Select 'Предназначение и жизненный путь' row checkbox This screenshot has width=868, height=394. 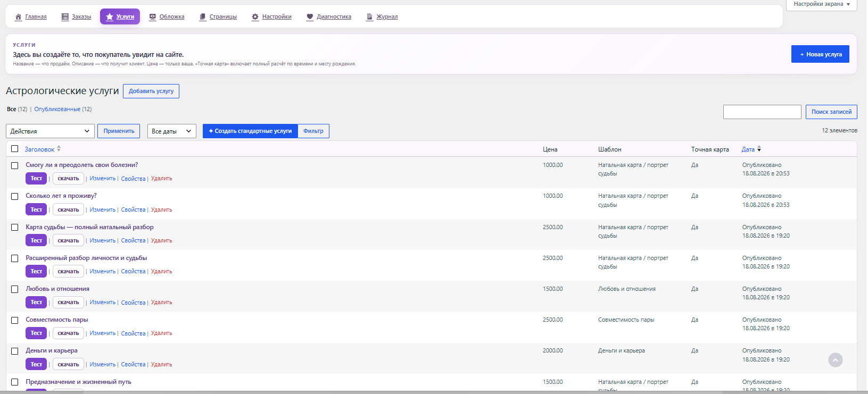tap(15, 382)
